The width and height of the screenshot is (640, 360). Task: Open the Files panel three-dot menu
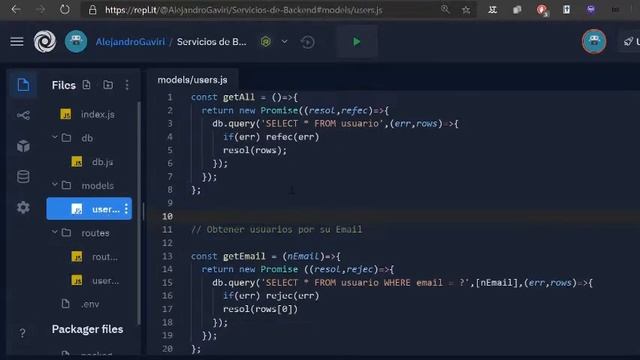pos(127,85)
